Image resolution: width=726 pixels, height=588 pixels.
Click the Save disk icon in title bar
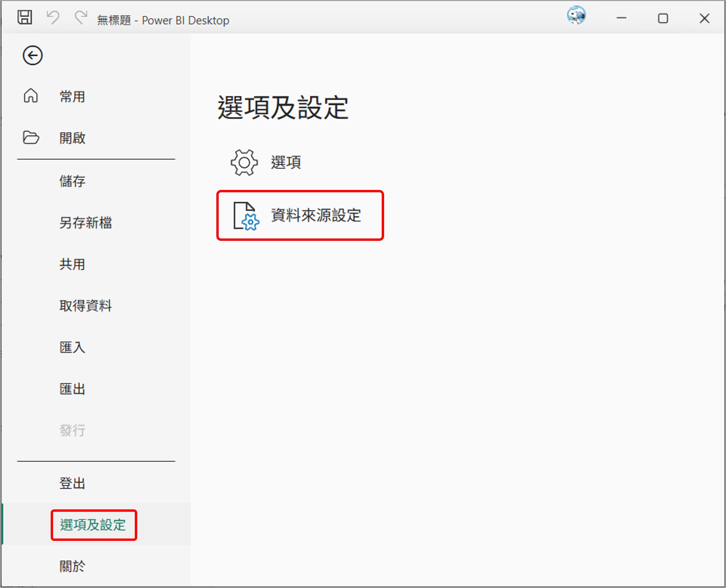coord(25,17)
